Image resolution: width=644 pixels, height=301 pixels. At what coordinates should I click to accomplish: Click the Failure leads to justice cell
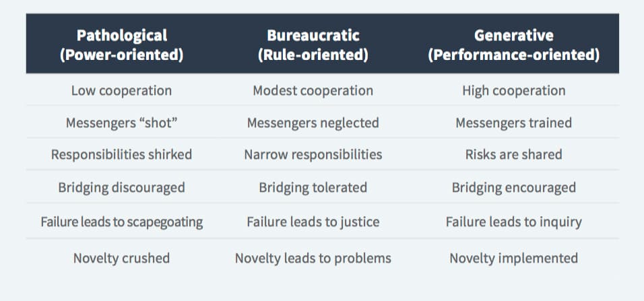coord(313,222)
